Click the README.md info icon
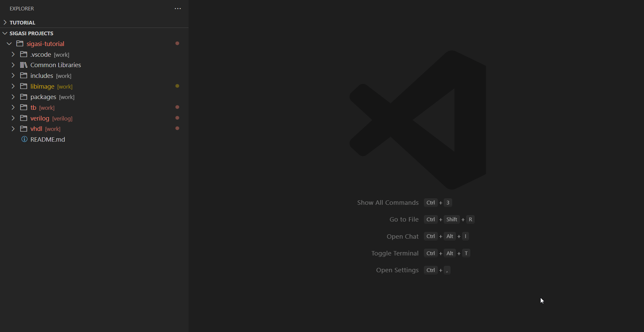Screen dimensions: 644x332 (x=24, y=139)
